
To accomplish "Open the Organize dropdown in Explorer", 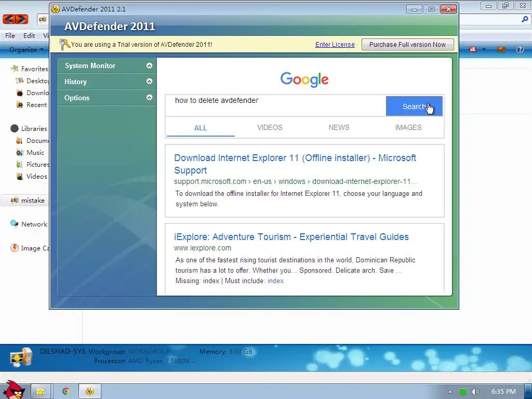I will pos(26,50).
